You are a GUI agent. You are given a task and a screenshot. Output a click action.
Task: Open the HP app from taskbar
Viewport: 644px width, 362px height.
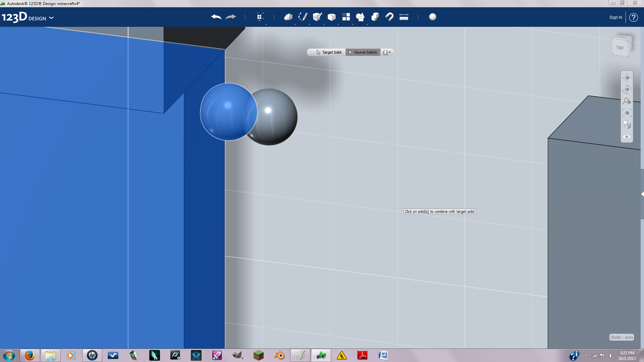click(x=92, y=355)
